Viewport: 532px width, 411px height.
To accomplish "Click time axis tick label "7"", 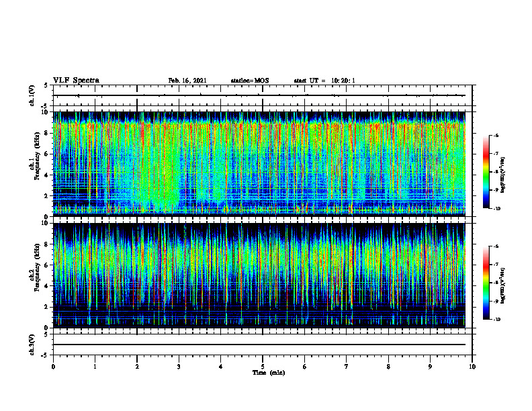I will [347, 367].
